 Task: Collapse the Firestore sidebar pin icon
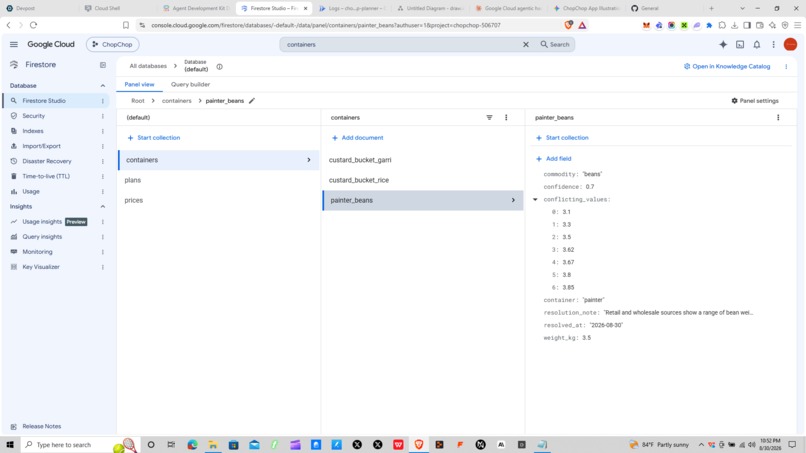coord(103,65)
